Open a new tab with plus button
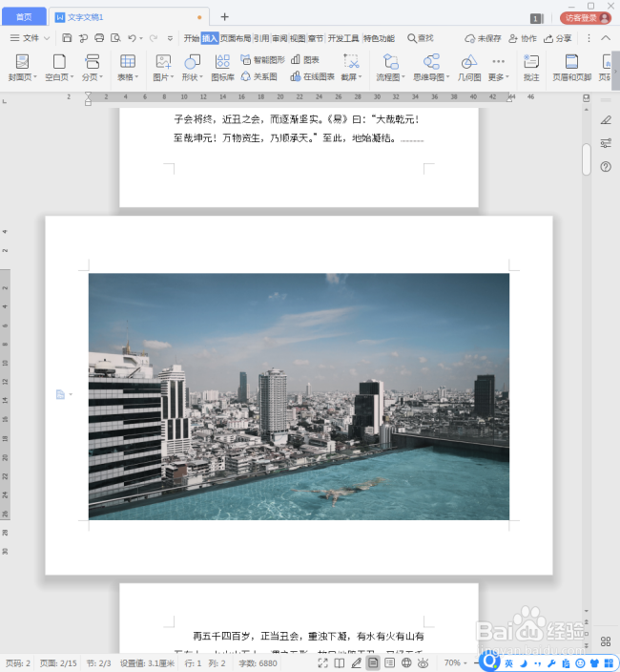This screenshot has height=672, width=620. click(x=224, y=17)
